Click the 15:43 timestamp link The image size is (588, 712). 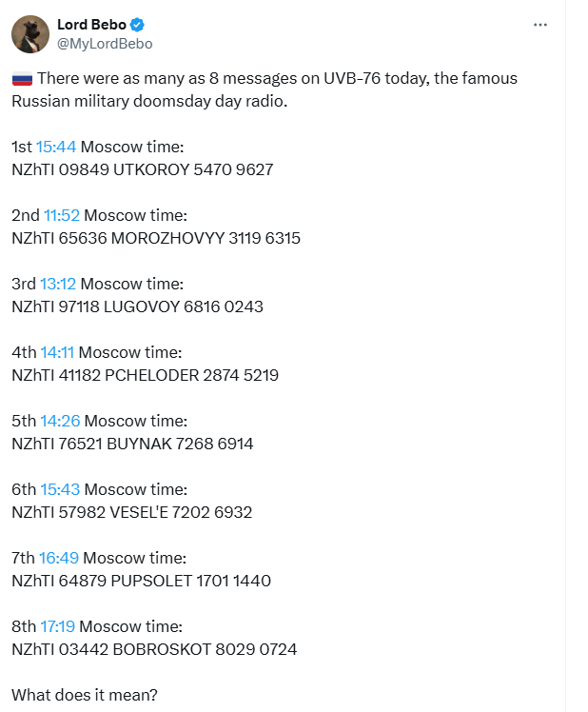click(x=60, y=489)
